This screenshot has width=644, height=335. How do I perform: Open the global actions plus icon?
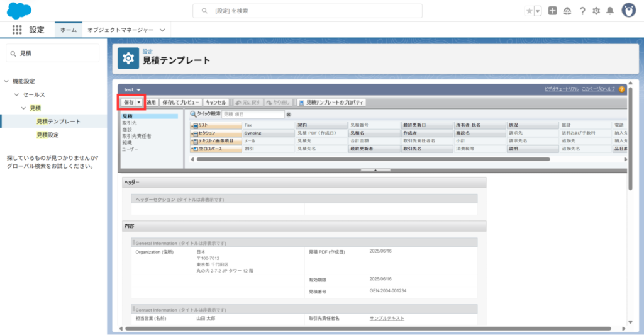tap(552, 11)
